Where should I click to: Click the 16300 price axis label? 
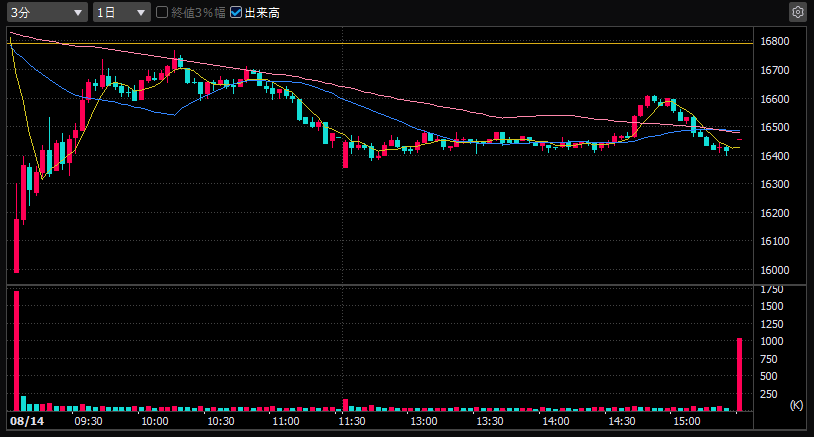click(775, 184)
